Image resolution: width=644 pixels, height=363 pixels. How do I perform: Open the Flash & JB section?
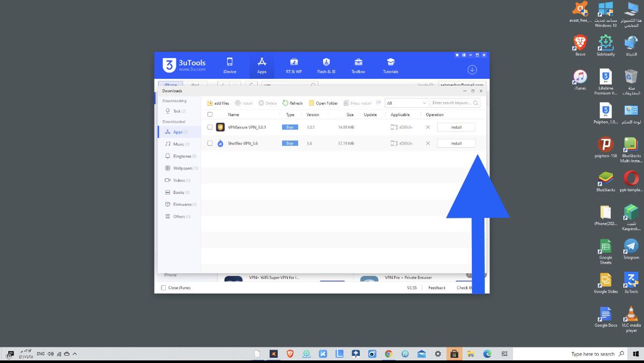coord(326,66)
